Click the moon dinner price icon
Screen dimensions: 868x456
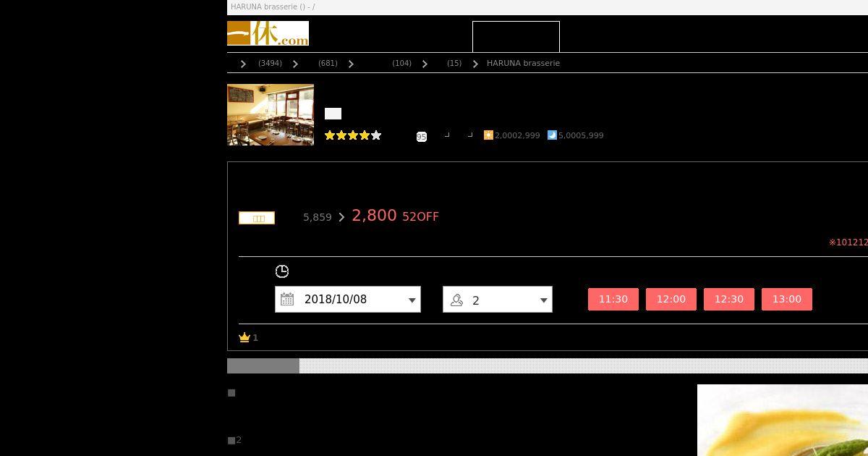(x=552, y=135)
